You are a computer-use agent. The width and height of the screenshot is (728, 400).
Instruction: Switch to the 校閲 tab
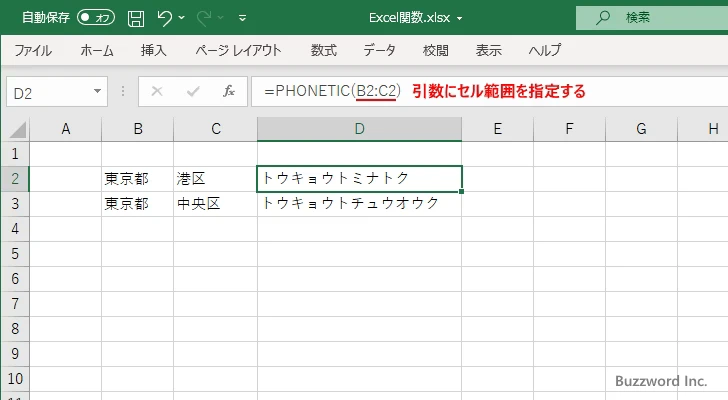[x=436, y=50]
